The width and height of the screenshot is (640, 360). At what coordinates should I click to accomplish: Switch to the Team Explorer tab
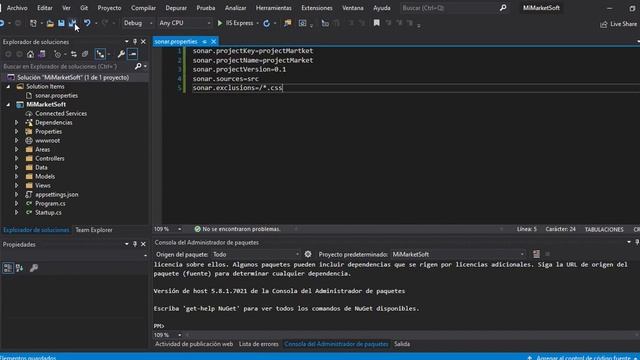(x=93, y=230)
